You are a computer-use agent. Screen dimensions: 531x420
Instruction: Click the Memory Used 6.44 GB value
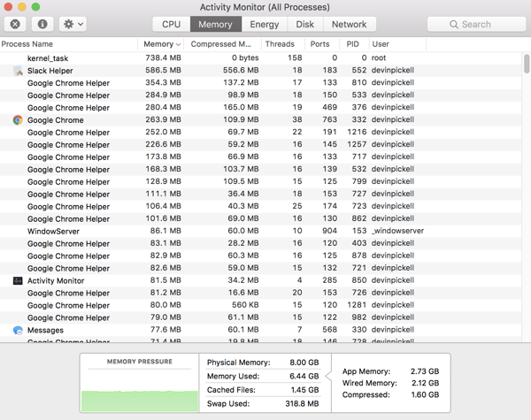coord(304,376)
